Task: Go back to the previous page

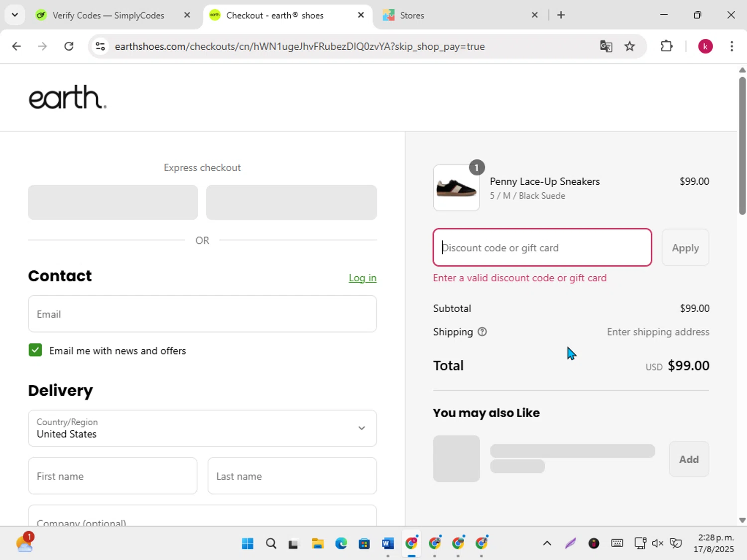Action: click(x=16, y=46)
